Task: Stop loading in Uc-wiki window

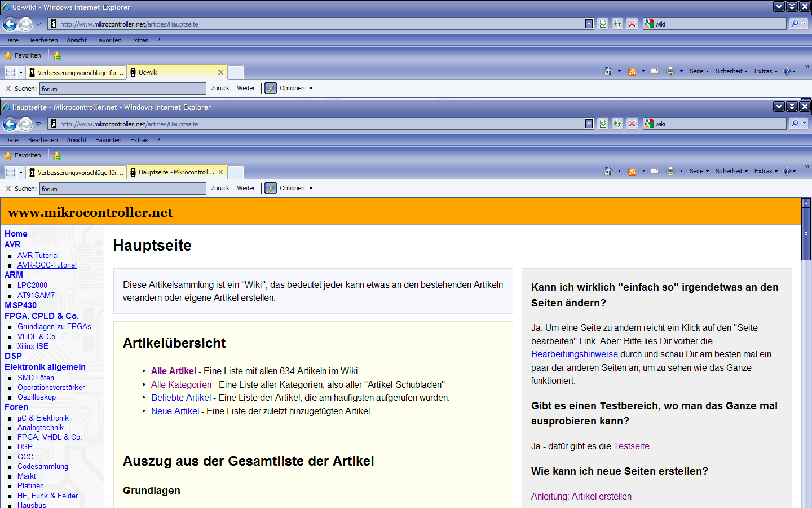Action: [x=632, y=24]
